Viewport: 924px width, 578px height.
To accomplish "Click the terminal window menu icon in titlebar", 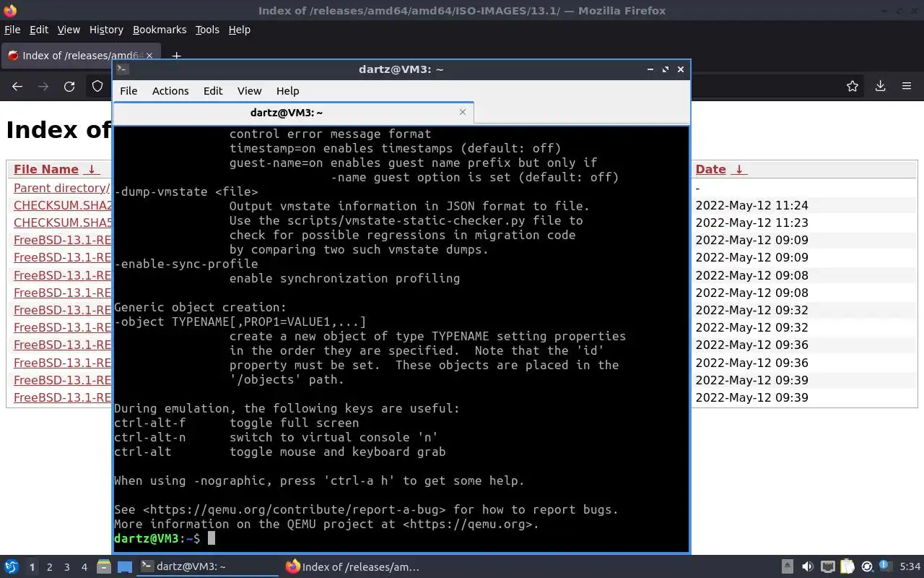I will 123,69.
